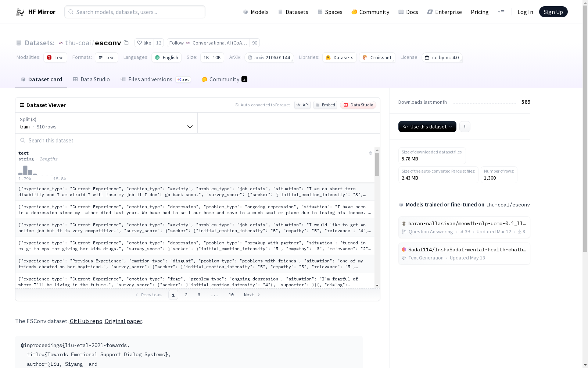This screenshot has width=588, height=368.
Task: Open the dataset viewer API button
Action: click(302, 105)
